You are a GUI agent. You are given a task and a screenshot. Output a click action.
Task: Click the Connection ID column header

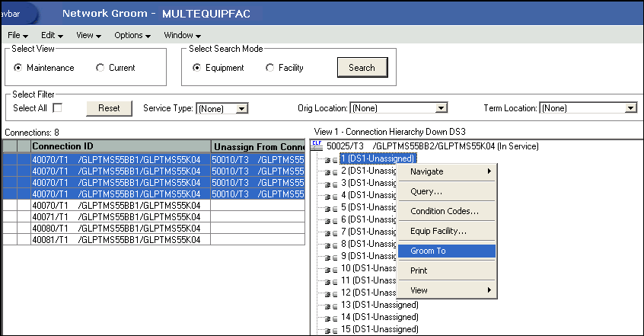click(x=121, y=146)
